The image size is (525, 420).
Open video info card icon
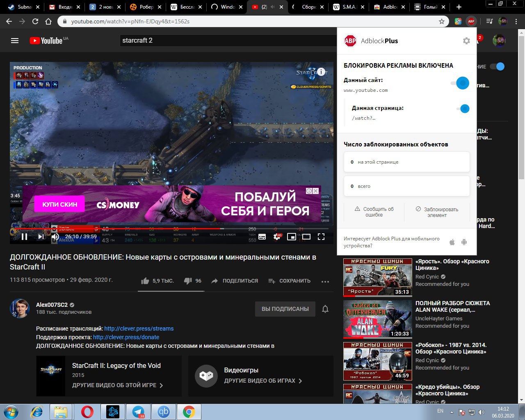tap(322, 72)
